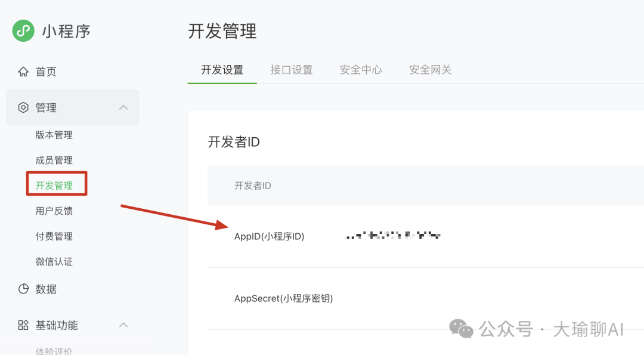Open 用户反馈 in the sidebar
This screenshot has height=355, width=644.
pos(54,211)
